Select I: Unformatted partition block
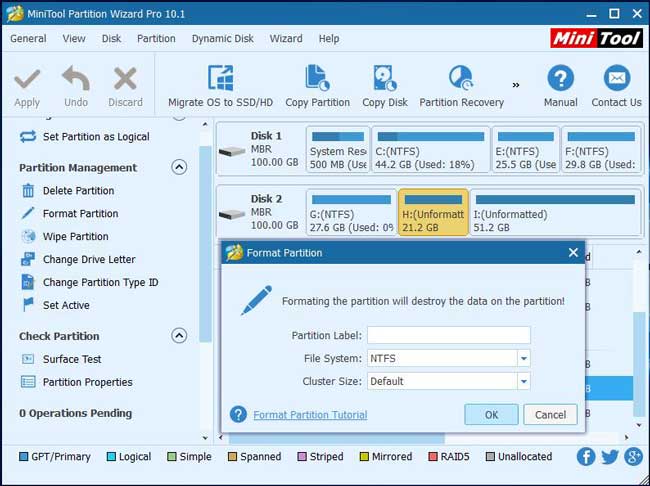 pyautogui.click(x=555, y=213)
